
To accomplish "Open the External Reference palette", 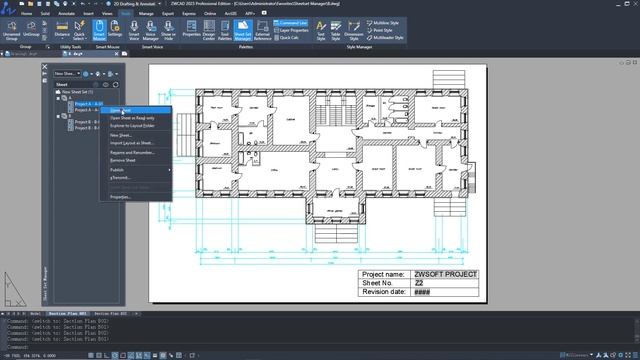I will [x=262, y=30].
